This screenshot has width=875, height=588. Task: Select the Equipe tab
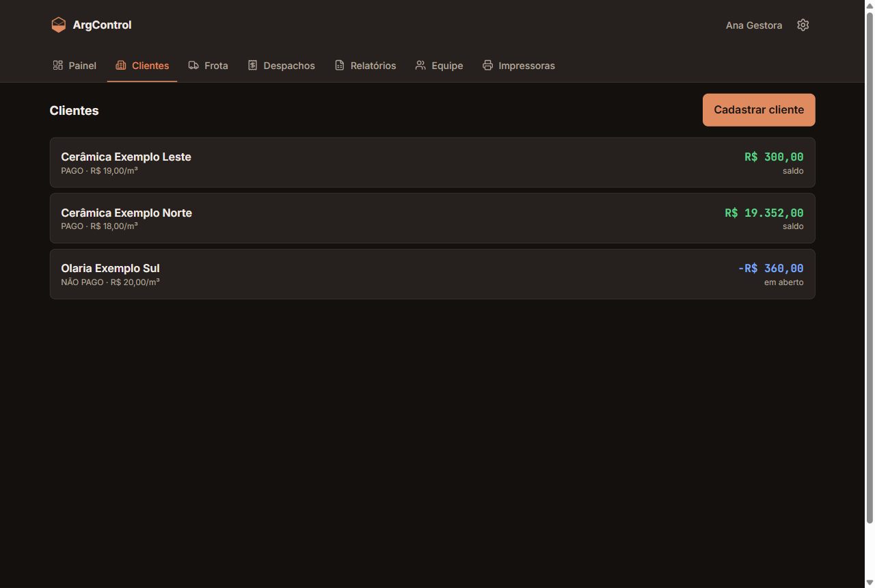pyautogui.click(x=440, y=66)
